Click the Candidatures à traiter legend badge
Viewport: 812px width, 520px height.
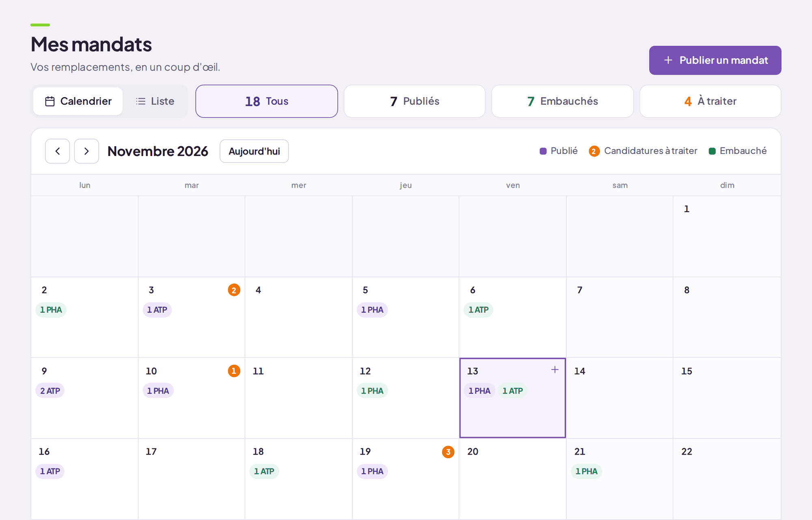594,151
